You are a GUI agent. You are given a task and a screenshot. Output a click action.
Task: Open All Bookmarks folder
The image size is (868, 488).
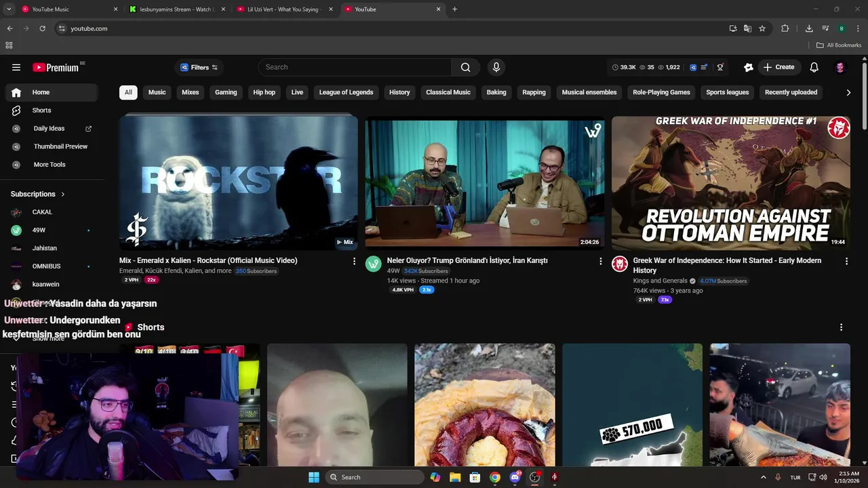click(839, 45)
